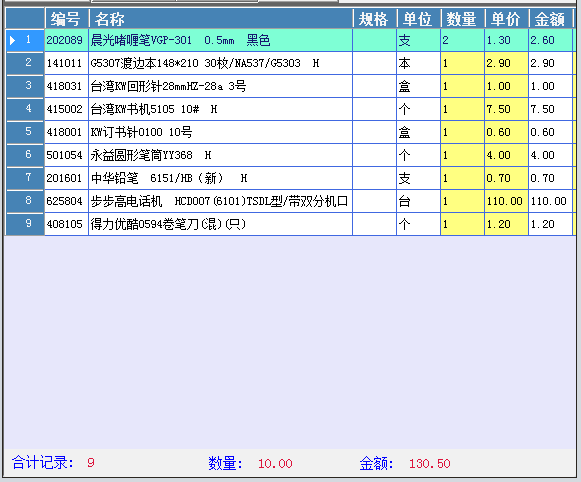
Task: Click the 名称 column header
Action: point(221,19)
